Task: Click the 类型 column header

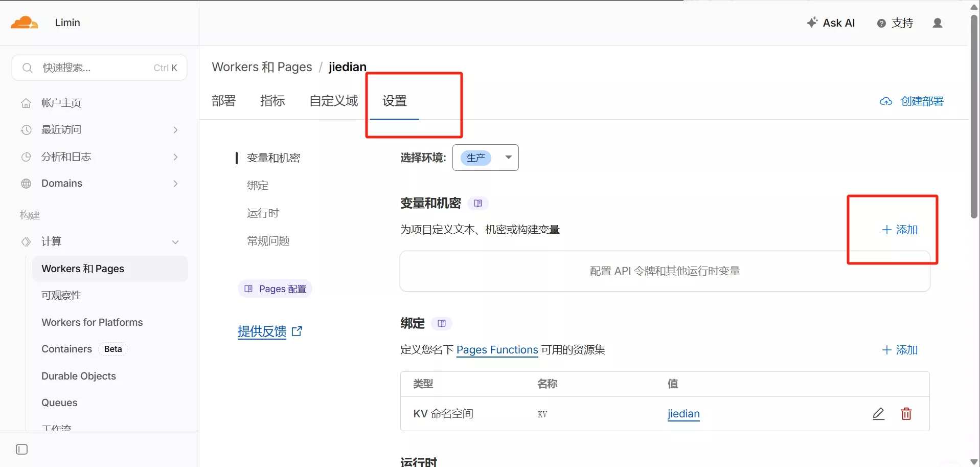Action: pos(423,384)
